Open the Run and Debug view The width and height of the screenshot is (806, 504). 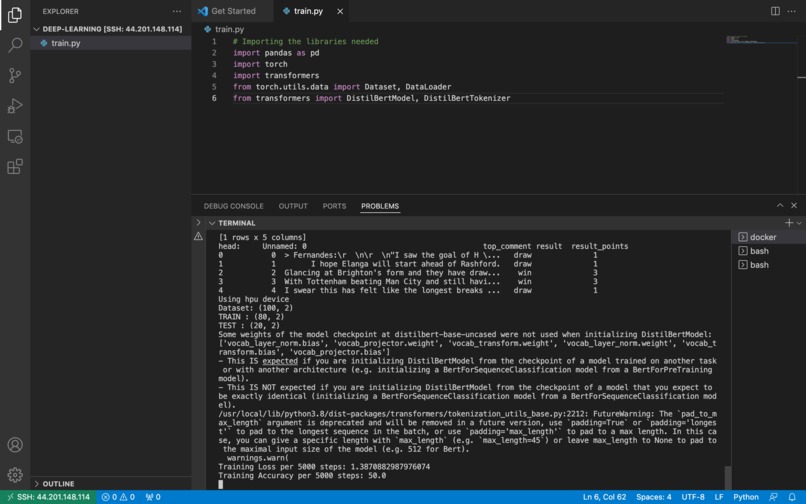15,106
